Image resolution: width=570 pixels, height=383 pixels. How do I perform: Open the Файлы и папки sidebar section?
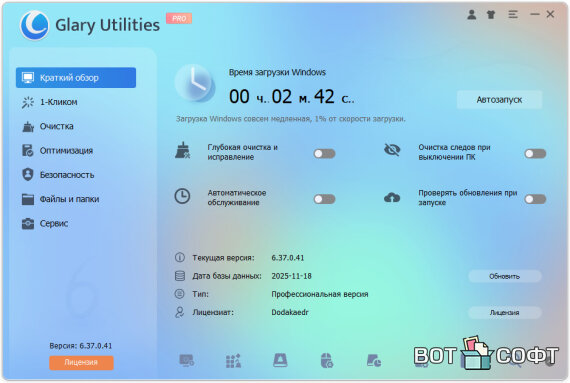click(x=76, y=199)
